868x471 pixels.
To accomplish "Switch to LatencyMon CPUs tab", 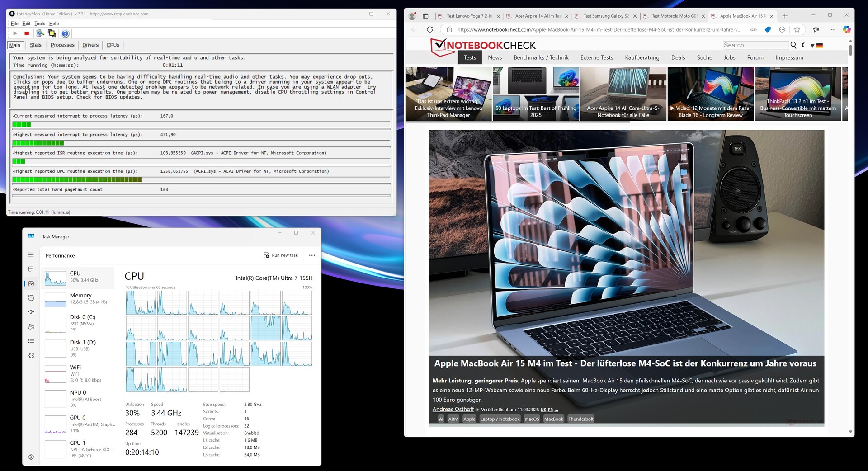I will (113, 45).
